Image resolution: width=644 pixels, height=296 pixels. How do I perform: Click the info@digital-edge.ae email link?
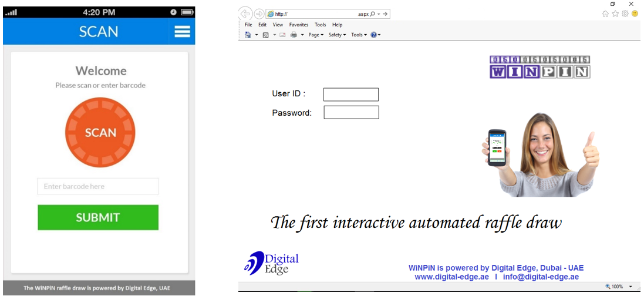541,277
